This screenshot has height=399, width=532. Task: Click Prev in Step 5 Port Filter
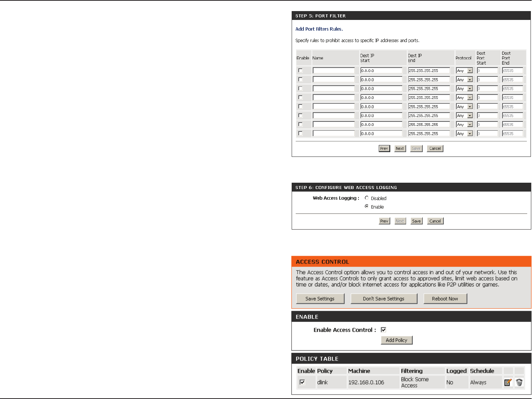tap(384, 148)
